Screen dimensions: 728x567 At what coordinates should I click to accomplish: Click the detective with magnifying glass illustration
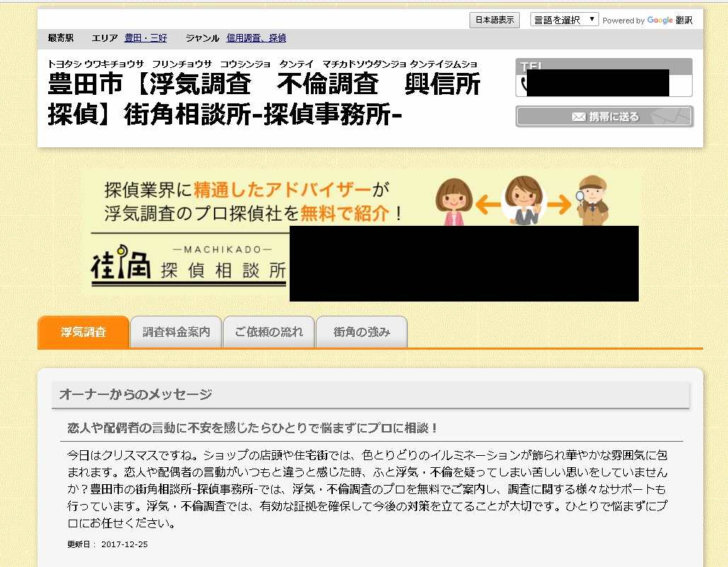pos(592,200)
